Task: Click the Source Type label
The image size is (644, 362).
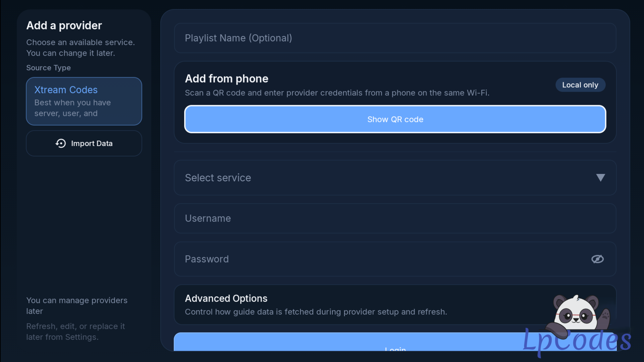Action: [49, 68]
